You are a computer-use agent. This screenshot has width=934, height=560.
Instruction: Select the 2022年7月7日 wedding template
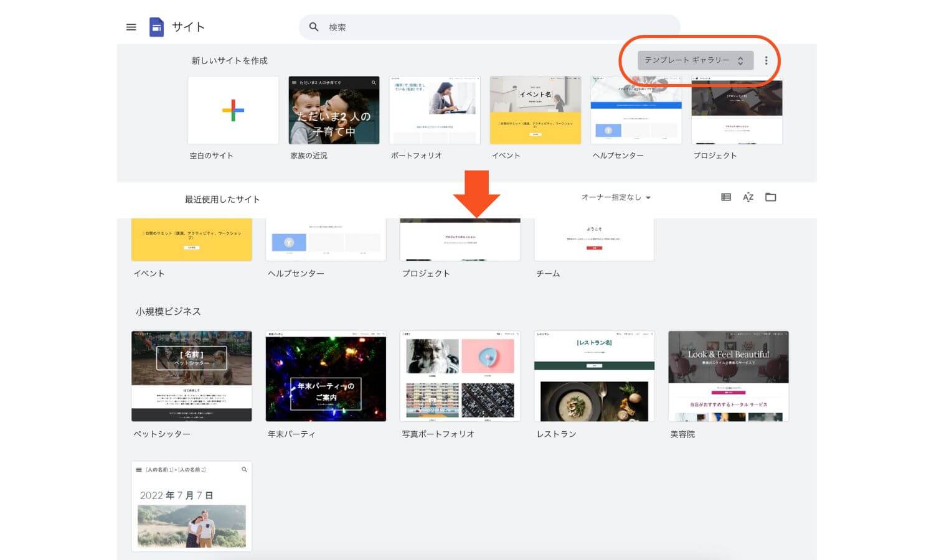pos(192,506)
